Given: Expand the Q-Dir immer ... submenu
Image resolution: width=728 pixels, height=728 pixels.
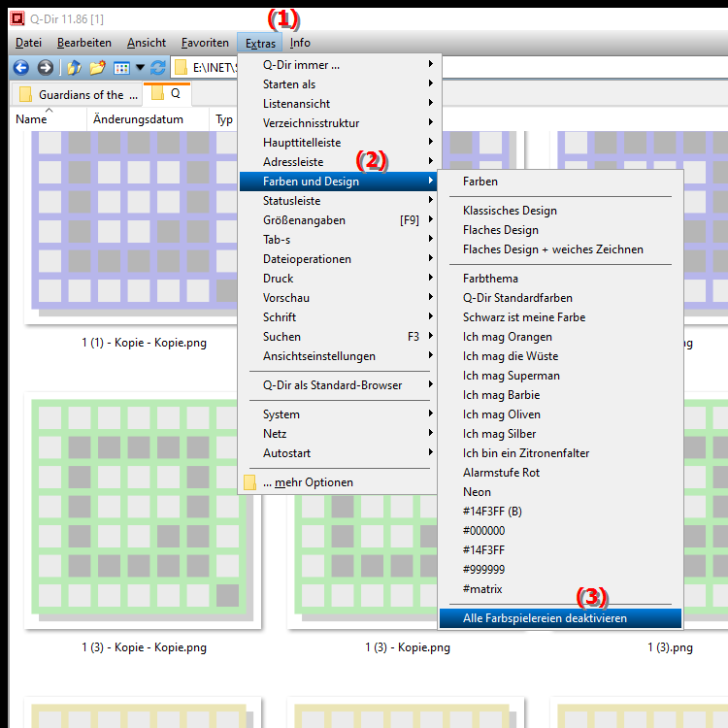Looking at the screenshot, I should point(338,65).
